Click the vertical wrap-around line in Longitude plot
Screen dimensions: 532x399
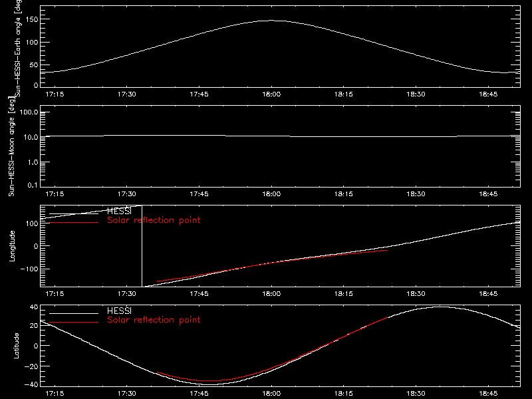tap(142, 246)
